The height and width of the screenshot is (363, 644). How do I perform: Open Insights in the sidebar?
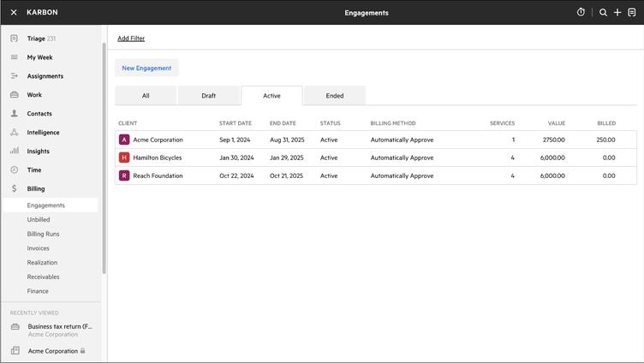(38, 152)
